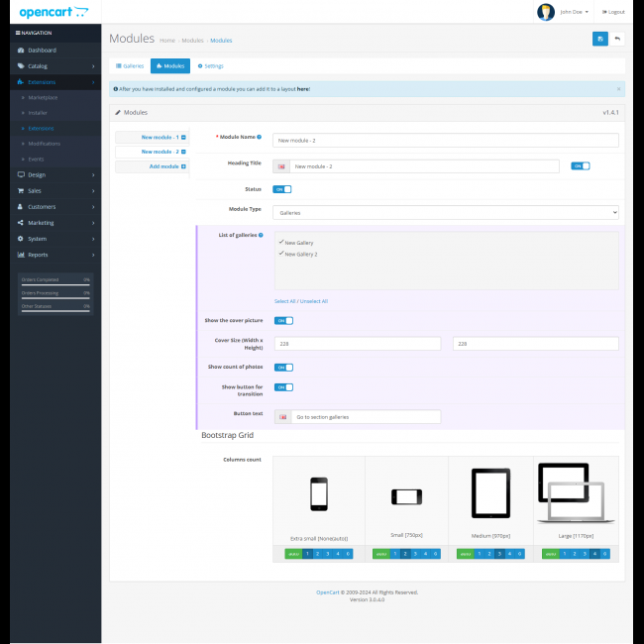Click the List of galleries help icon
Viewport: 644px width, 644px height.
(261, 235)
